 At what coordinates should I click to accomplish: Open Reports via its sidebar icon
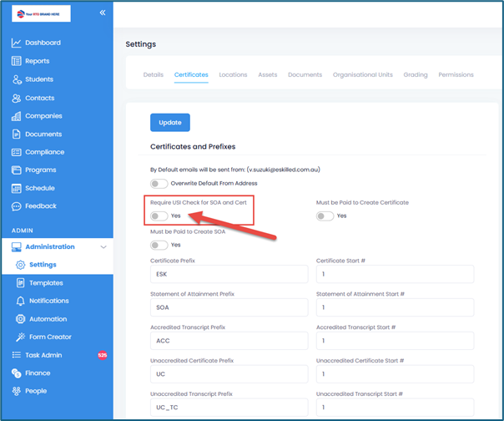tap(16, 61)
